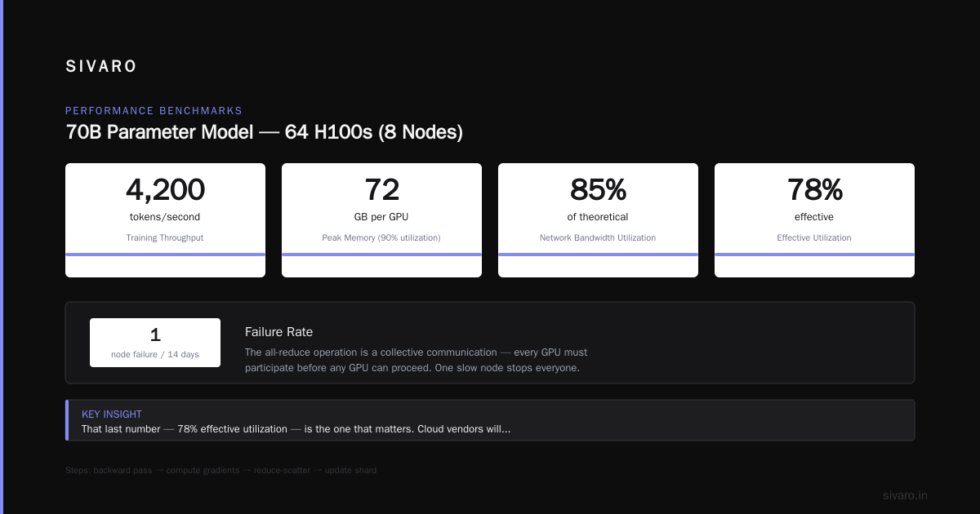Click the Failure Rate heading
The height and width of the screenshot is (514, 980).
(x=278, y=332)
